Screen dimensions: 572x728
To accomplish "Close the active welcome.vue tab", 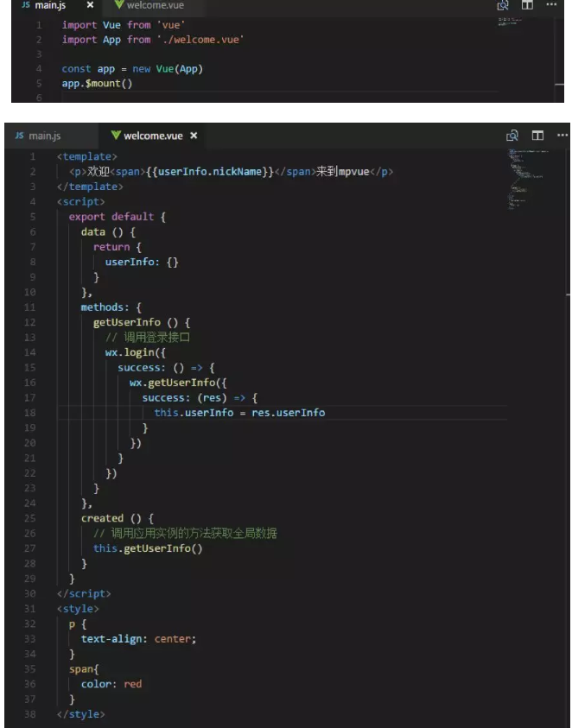I will 194,136.
